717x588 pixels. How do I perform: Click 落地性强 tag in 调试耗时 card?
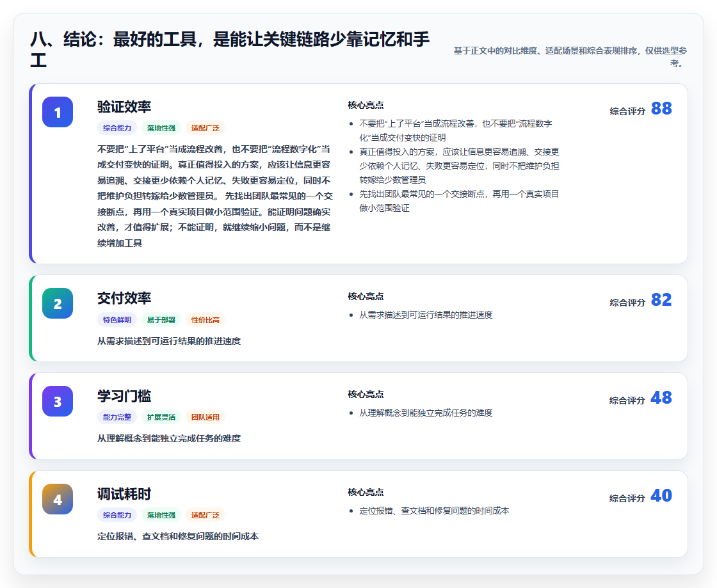(161, 515)
